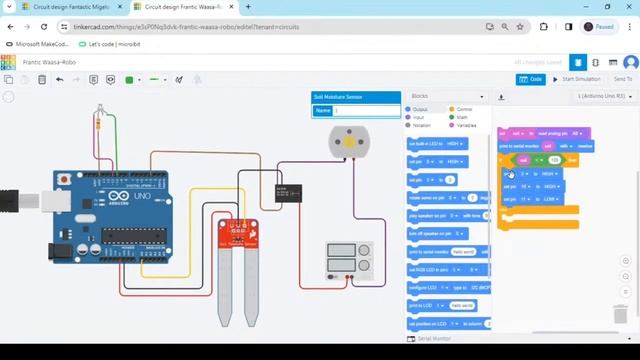
Task: Switch to circuit view blue icon
Action: 578,62
